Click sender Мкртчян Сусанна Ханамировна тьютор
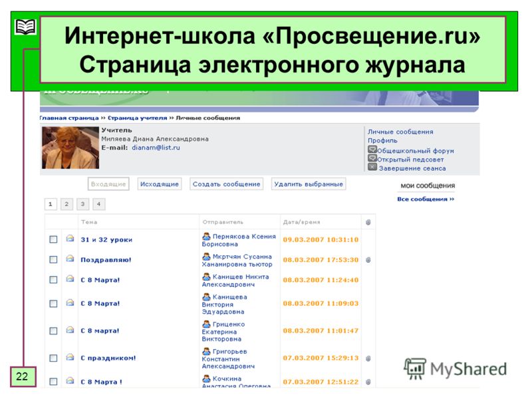 237,260
